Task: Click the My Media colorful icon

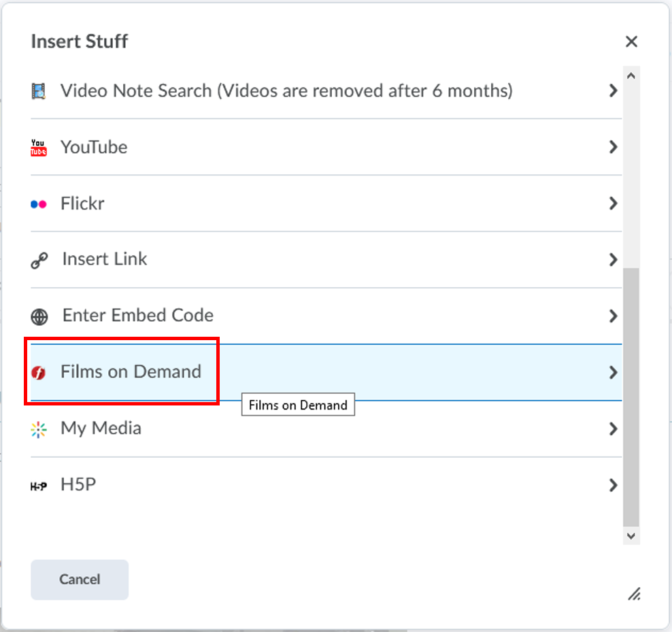Action: point(39,429)
